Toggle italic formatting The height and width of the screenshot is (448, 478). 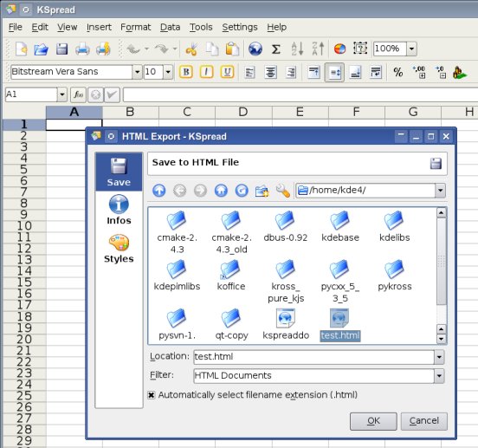pyautogui.click(x=206, y=72)
